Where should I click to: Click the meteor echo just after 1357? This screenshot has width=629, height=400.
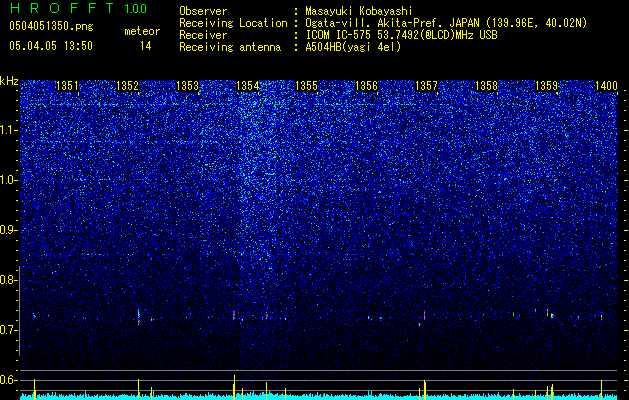coord(424,316)
